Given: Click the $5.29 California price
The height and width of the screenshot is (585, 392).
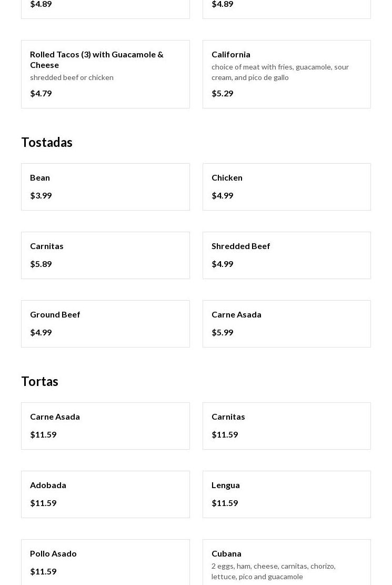Looking at the screenshot, I should (222, 93).
